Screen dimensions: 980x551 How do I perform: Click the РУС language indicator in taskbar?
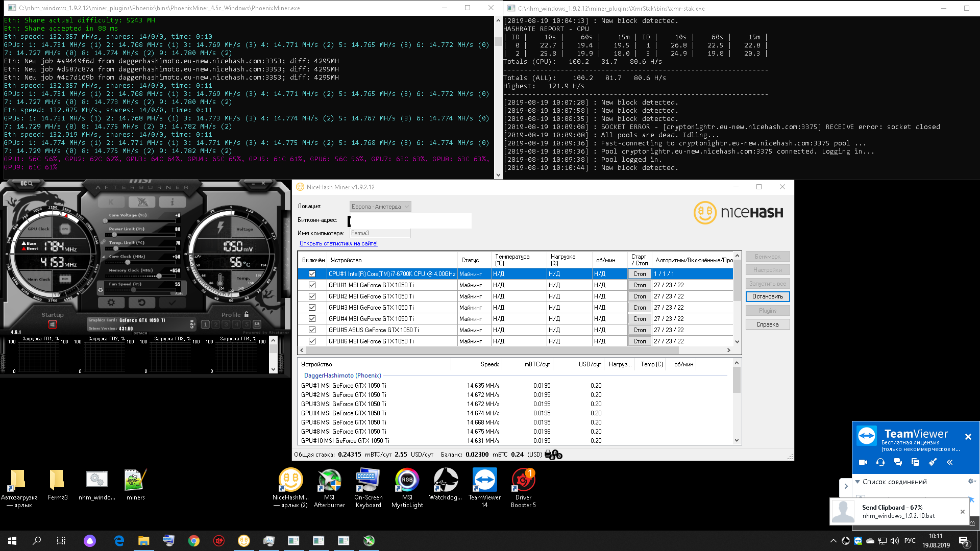(911, 540)
